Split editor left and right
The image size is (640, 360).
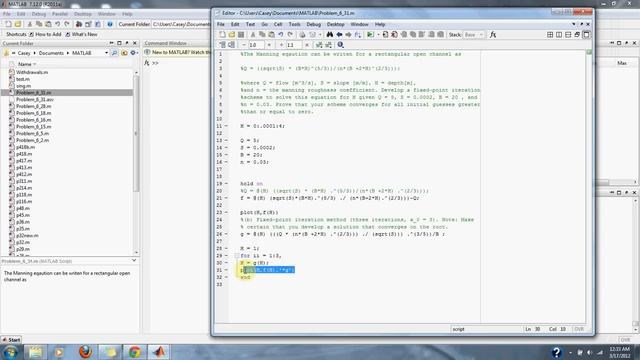(x=559, y=35)
